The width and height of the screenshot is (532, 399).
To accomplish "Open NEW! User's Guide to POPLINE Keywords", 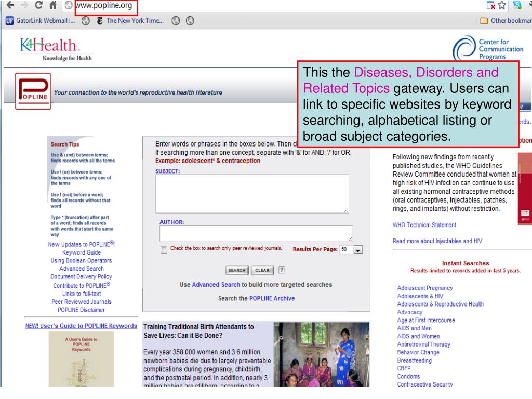I will tap(81, 326).
